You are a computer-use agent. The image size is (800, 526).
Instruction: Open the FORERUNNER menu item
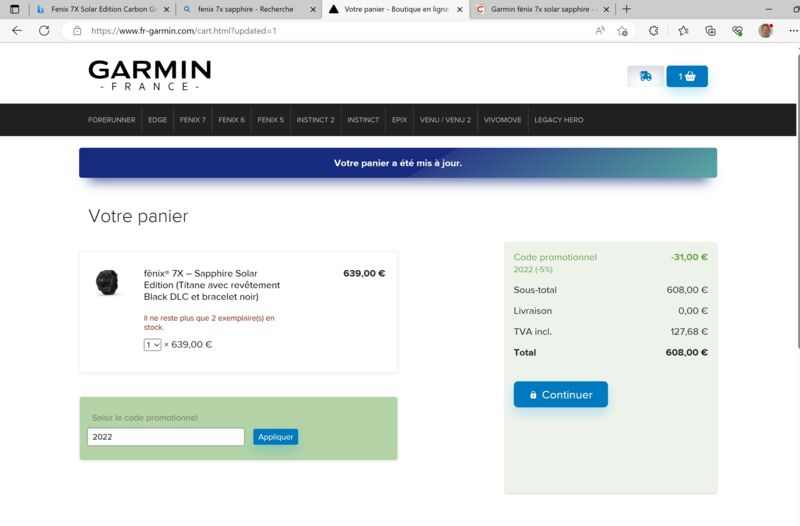112,120
